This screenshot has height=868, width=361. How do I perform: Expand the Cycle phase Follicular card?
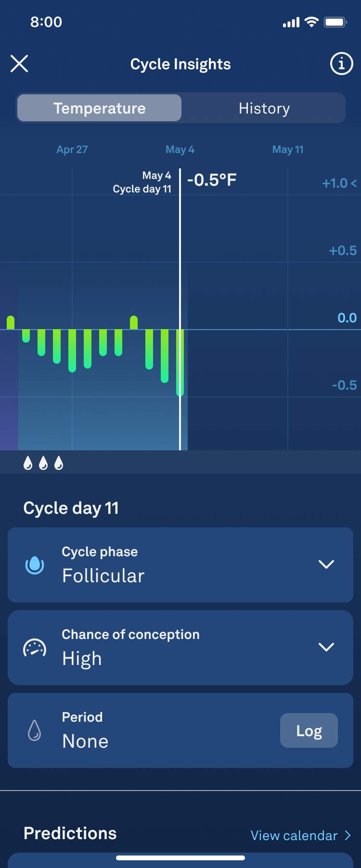(x=326, y=564)
